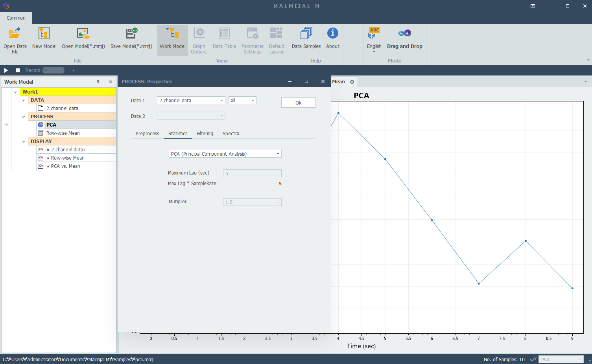Click the ribbon display options icon in title bar
This screenshot has width=592, height=364.
[533, 6]
